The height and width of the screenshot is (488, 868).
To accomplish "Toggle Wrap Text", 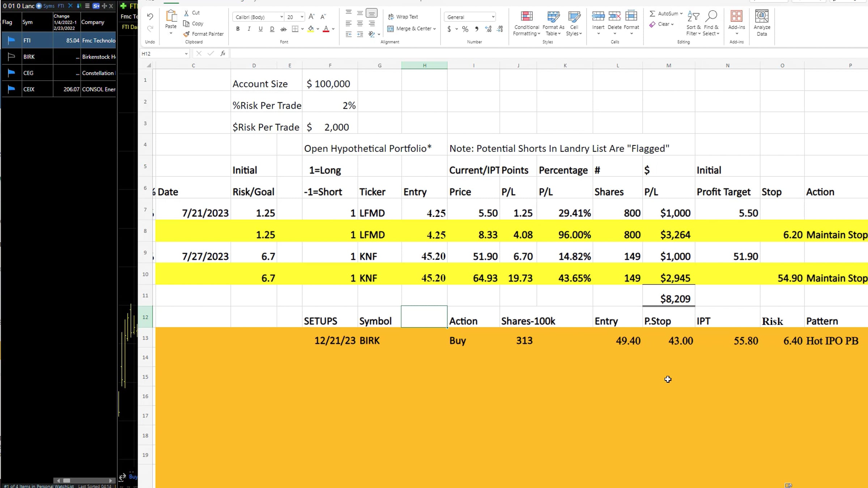I will point(403,17).
